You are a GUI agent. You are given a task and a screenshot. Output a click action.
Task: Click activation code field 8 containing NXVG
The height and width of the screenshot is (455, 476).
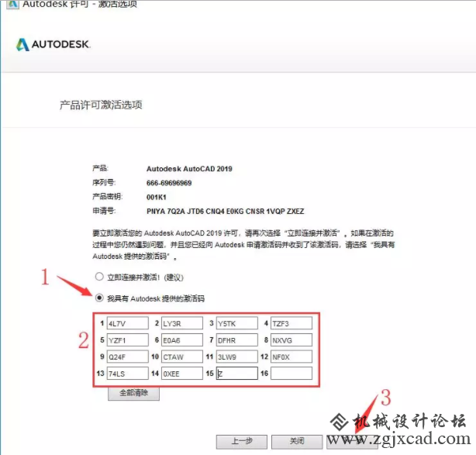[291, 340]
